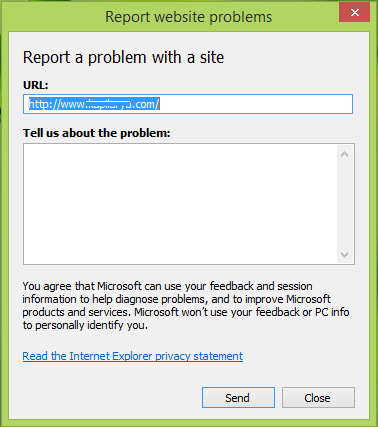The height and width of the screenshot is (427, 378).
Task: Click the 'Report a problem with a site' heading
Action: 123,57
